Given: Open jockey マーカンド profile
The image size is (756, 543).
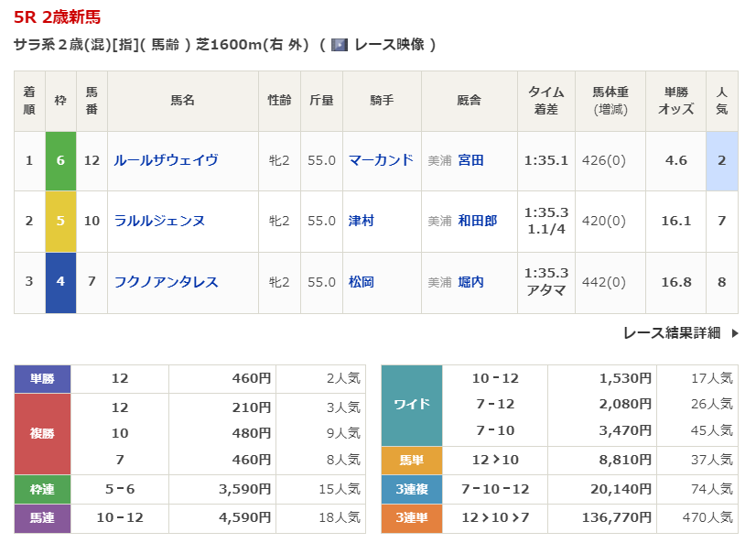Looking at the screenshot, I should click(x=381, y=160).
